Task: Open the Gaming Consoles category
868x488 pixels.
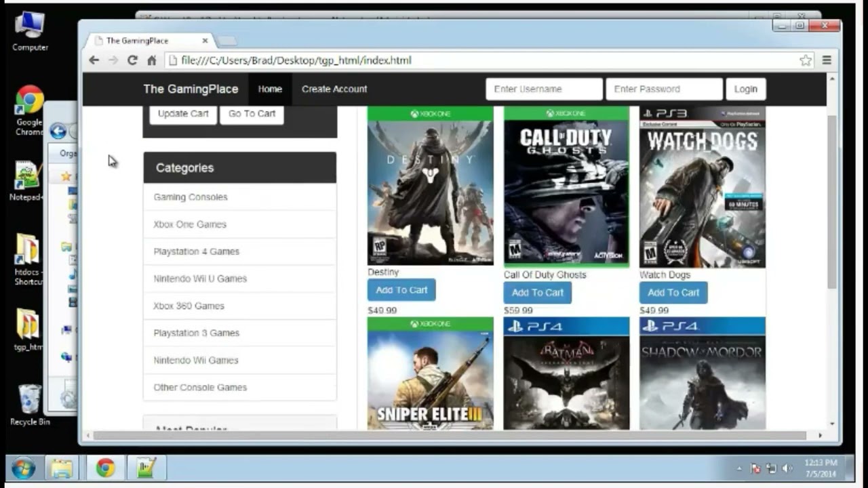Action: (240, 197)
